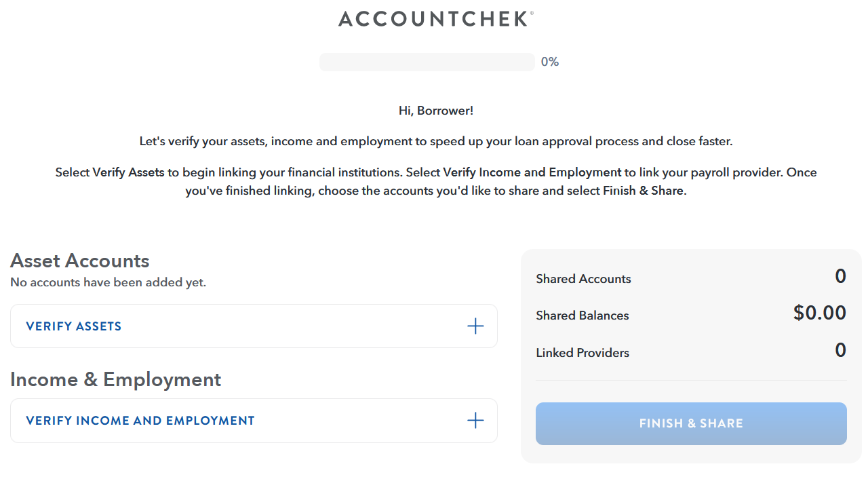The width and height of the screenshot is (868, 477).
Task: Click the Shared Accounts counter showing 0
Action: click(840, 277)
